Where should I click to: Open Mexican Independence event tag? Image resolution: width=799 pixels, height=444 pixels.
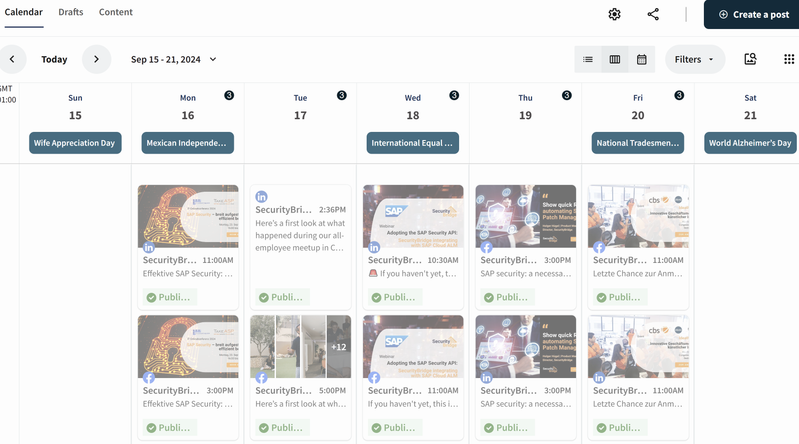pyautogui.click(x=188, y=143)
